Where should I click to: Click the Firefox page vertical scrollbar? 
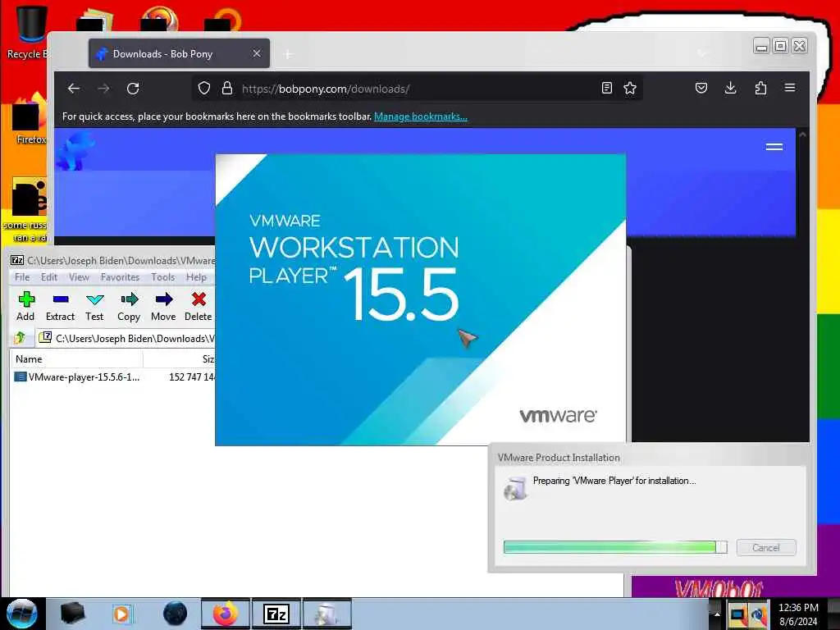point(802,284)
